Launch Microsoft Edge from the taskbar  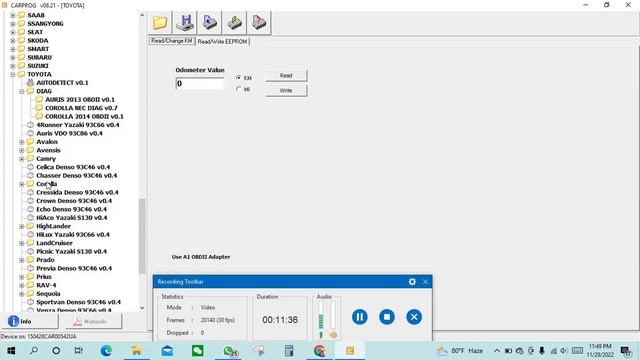pyautogui.click(x=106, y=351)
